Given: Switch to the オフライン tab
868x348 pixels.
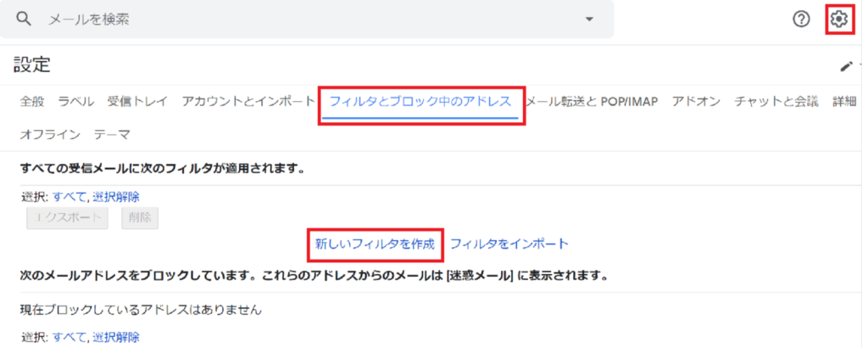Looking at the screenshot, I should [x=50, y=135].
